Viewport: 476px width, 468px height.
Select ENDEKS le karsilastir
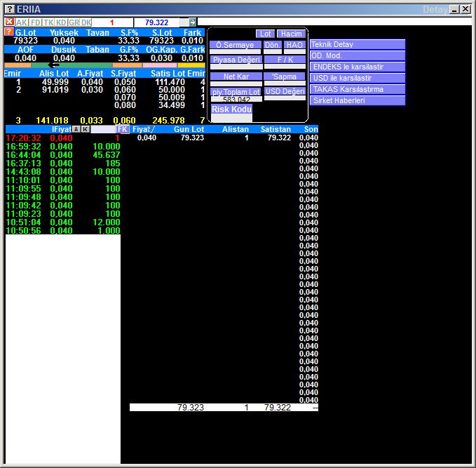[x=358, y=67]
